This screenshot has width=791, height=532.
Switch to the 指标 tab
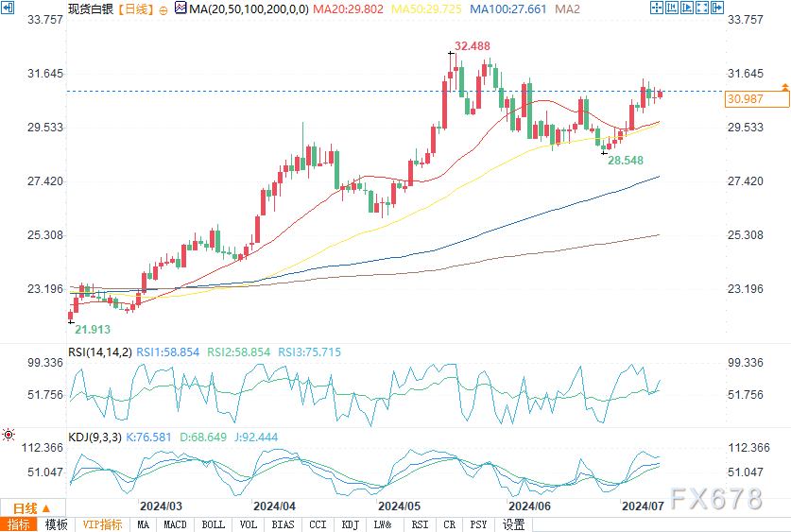19,525
